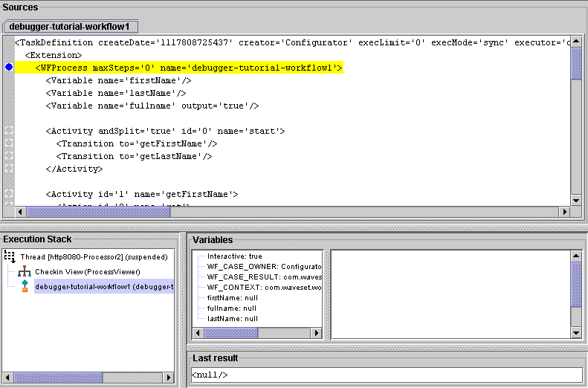Image resolution: width=588 pixels, height=388 pixels.
Task: Click the Activity andSplit='true' start line
Action: pyautogui.click(x=165, y=131)
